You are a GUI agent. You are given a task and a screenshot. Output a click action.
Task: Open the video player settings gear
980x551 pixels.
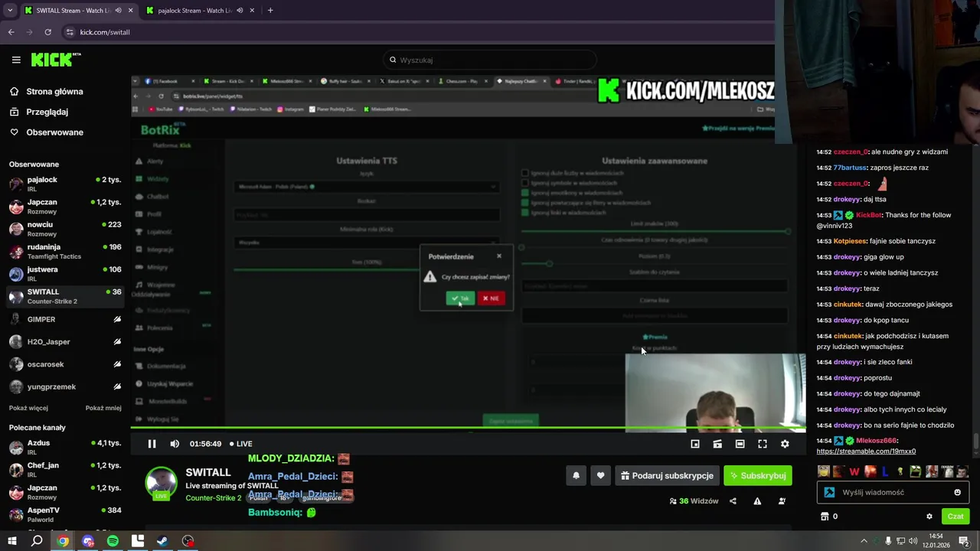point(785,444)
